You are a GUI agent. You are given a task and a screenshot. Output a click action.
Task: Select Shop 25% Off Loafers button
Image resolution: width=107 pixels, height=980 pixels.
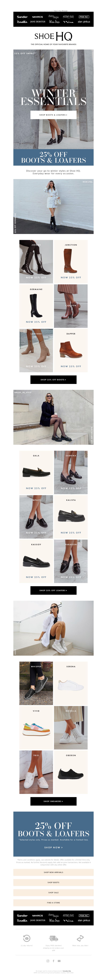[53, 590]
